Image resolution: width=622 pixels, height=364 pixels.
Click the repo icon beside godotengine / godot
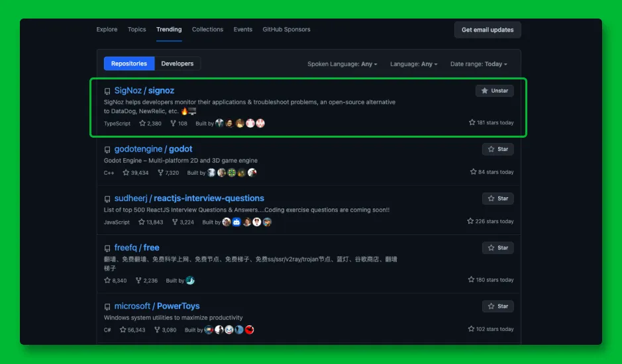click(x=107, y=150)
